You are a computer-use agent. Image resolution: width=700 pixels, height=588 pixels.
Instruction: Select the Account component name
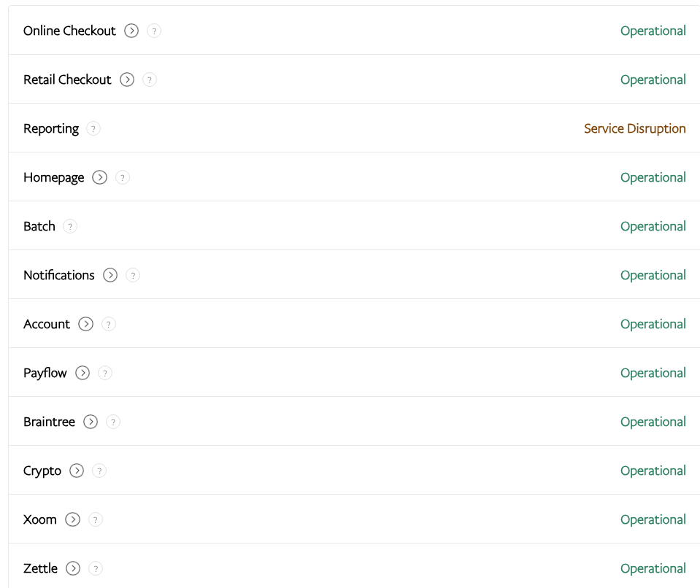click(x=47, y=325)
